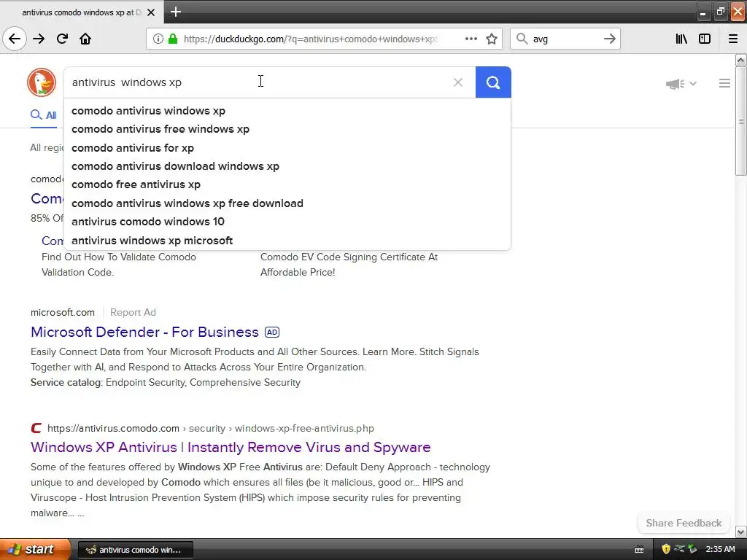
Task: Toggle the sidebar view icon
Action: pos(705,39)
